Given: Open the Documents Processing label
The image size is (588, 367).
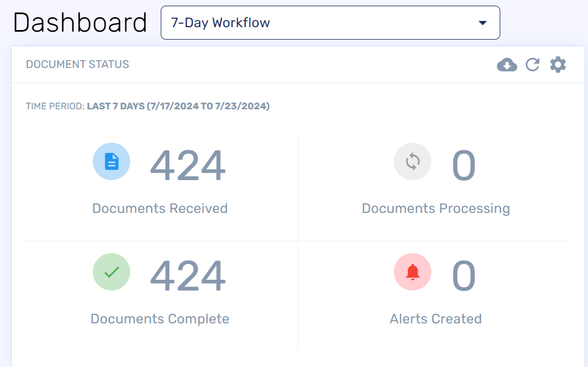Looking at the screenshot, I should tap(436, 208).
